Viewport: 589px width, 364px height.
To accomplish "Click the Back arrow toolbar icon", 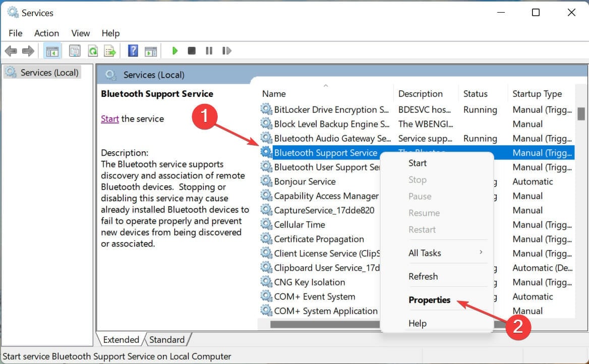I will click(x=11, y=51).
